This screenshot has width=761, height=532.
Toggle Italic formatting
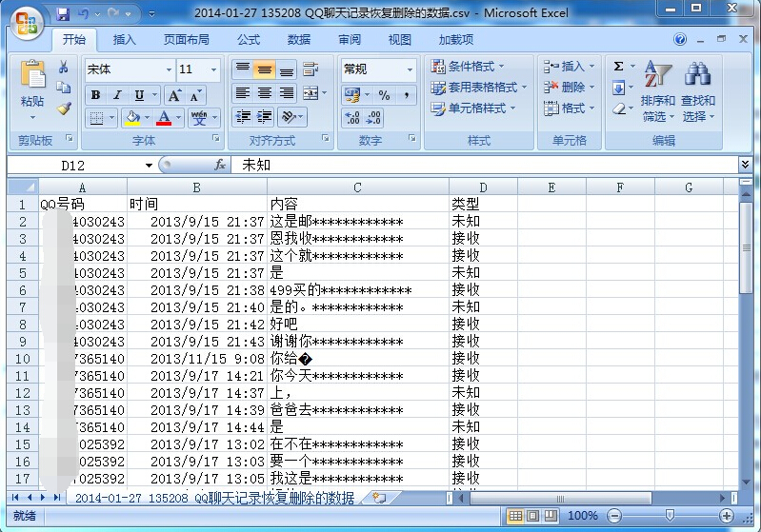click(117, 95)
